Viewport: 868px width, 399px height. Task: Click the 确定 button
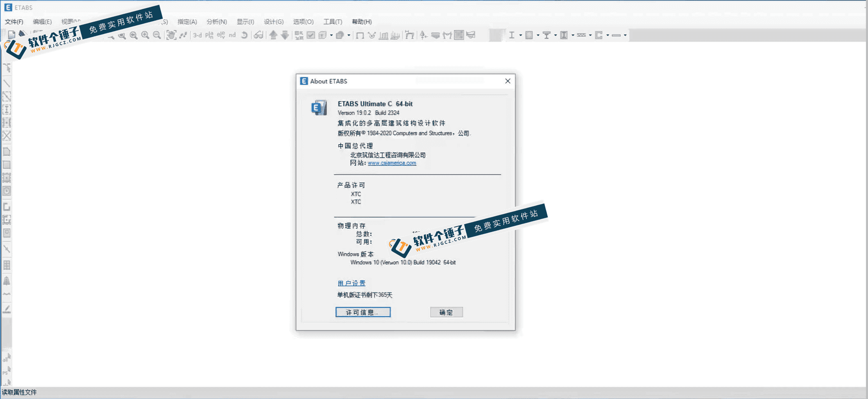click(446, 312)
